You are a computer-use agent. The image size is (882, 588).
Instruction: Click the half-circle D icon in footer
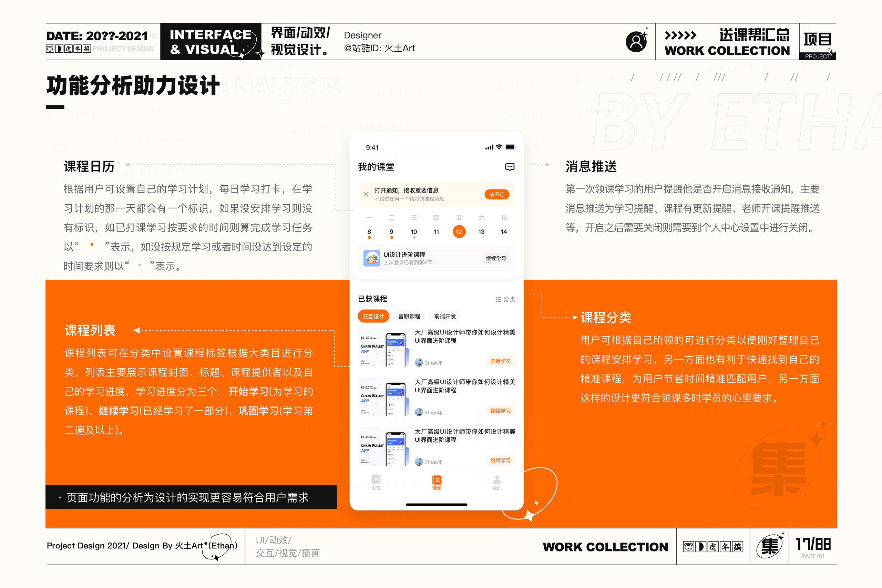click(x=700, y=547)
